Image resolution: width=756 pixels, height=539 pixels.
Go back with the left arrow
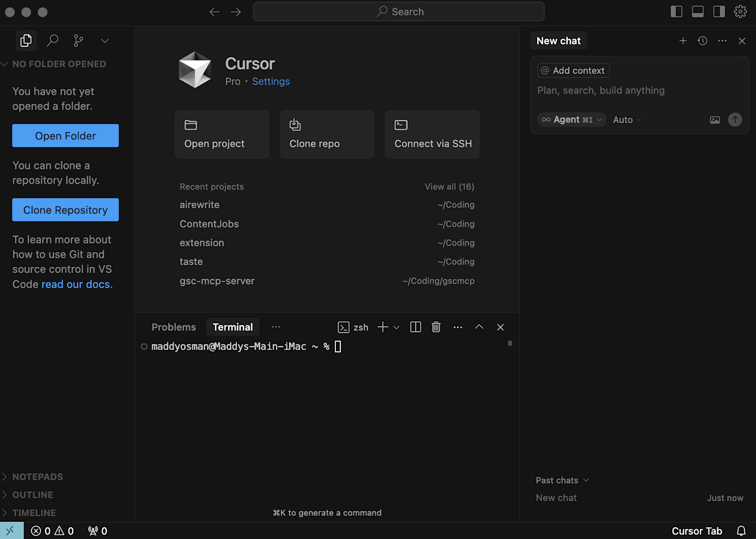(214, 12)
